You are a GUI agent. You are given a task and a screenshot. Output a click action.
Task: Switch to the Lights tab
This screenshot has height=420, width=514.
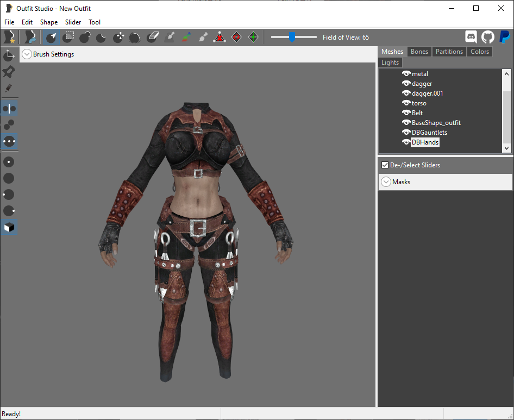tap(390, 62)
